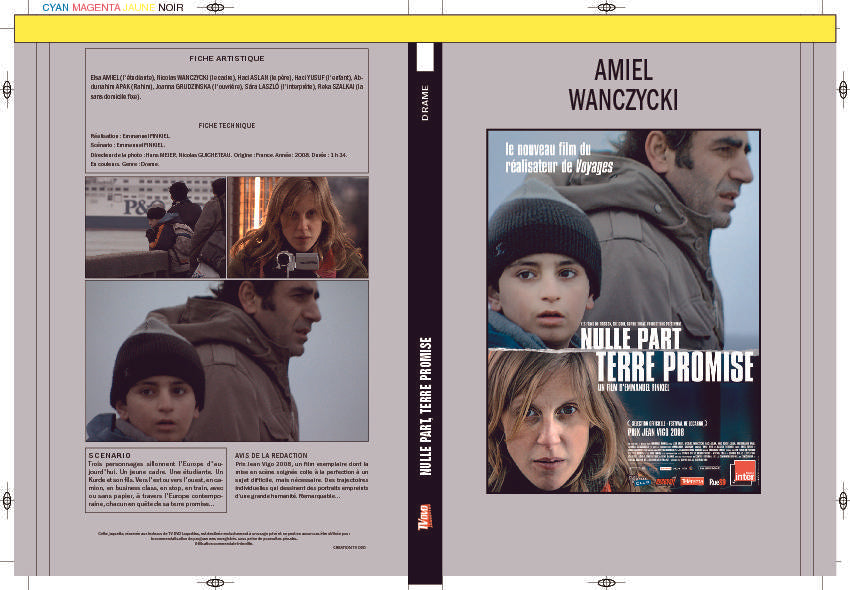Click the review text starting 'Prix Jean Vigo 2008'

click(x=301, y=480)
